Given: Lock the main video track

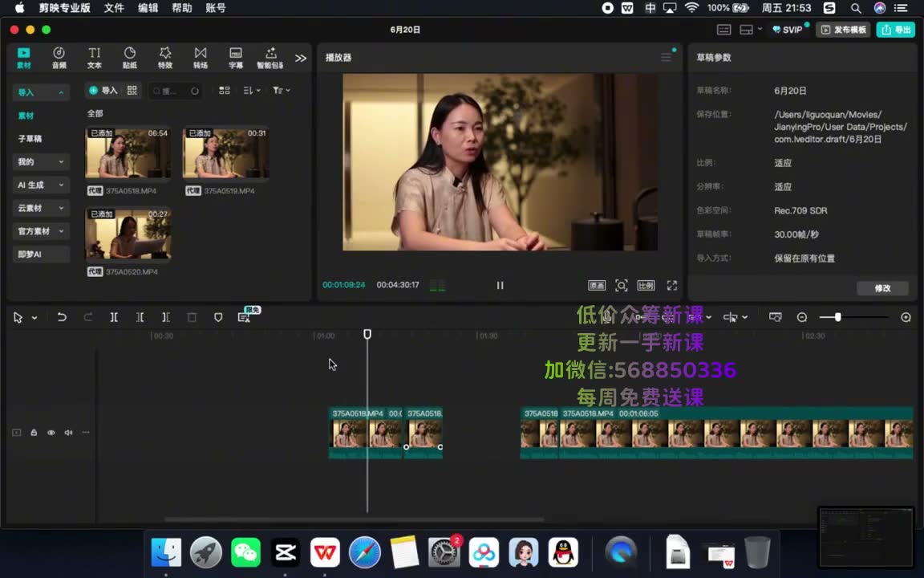Looking at the screenshot, I should pos(34,433).
